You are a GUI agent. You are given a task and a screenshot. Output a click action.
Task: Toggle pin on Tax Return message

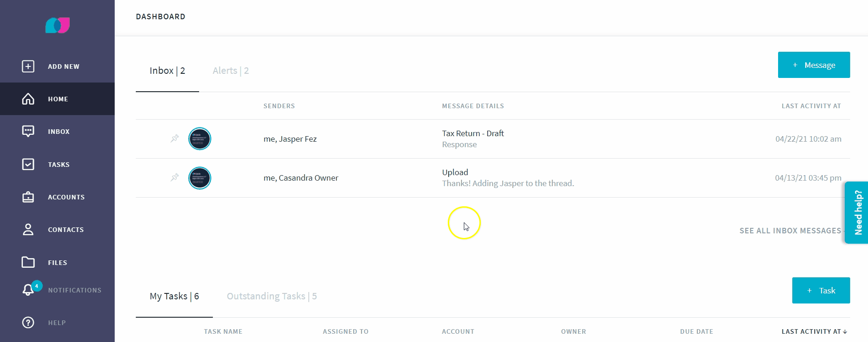pos(174,138)
